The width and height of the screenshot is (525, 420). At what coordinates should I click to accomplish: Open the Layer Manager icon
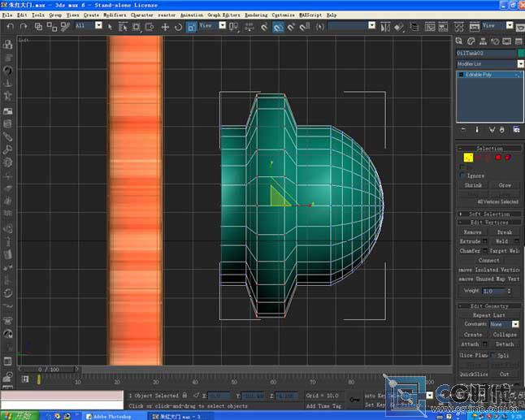(x=414, y=27)
